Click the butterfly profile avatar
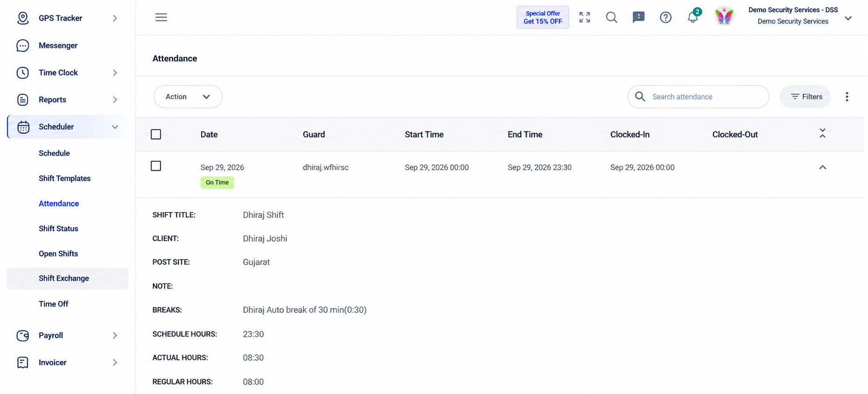The image size is (868, 394). pos(724,16)
